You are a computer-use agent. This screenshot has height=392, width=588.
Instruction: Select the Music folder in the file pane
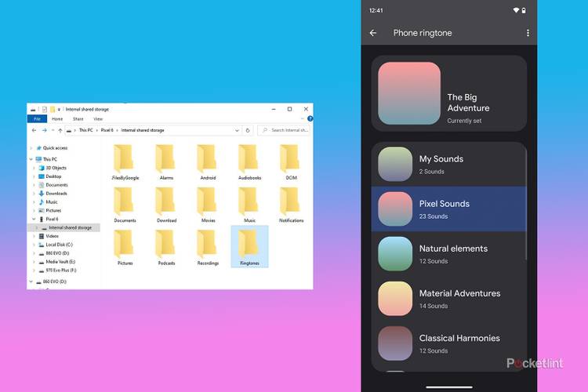[249, 205]
